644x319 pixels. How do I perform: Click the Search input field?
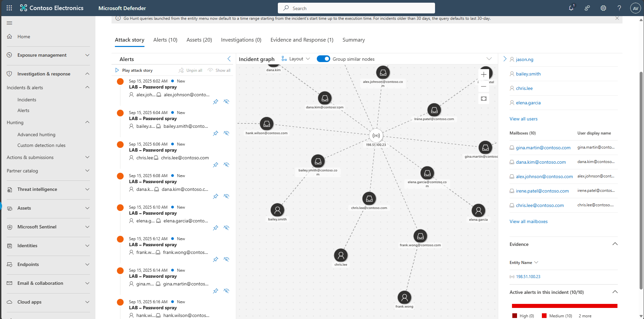[x=356, y=8]
